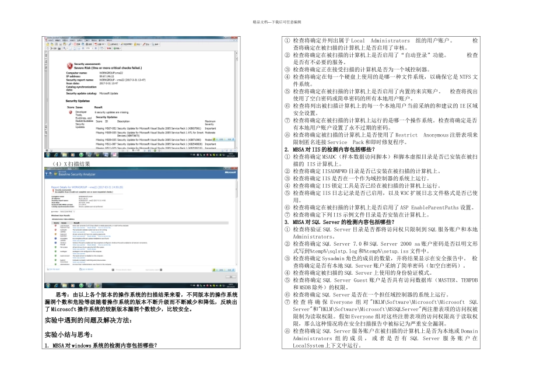
Task: Open Windows Media Player in the upper screenshot's taskbar
Action: coord(73,155)
